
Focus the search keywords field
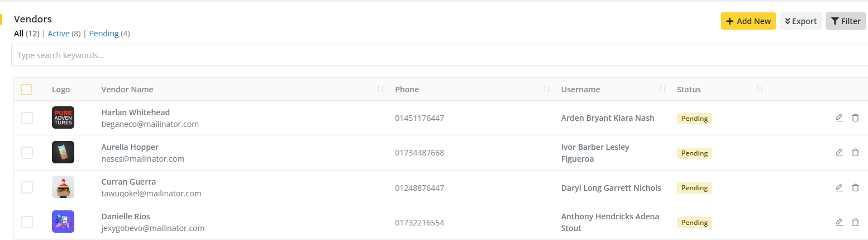click(436, 55)
